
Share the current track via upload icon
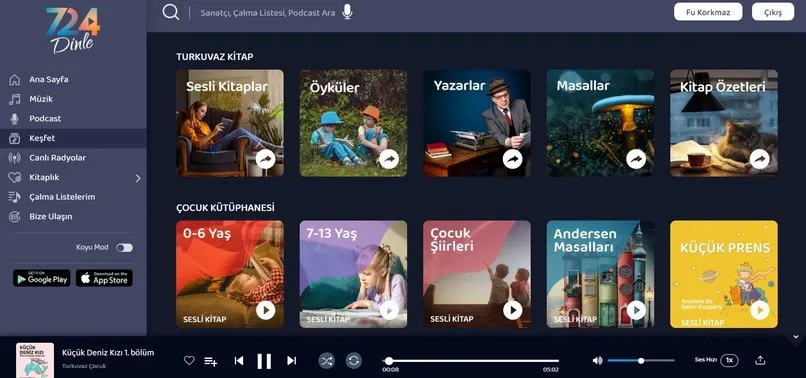coord(760,361)
